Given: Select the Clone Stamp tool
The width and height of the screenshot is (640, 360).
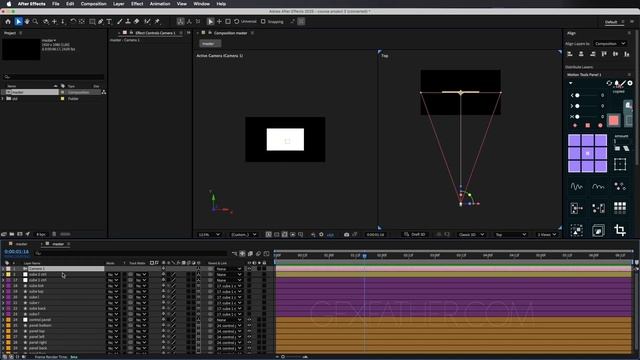Looking at the screenshot, I should click(x=128, y=22).
